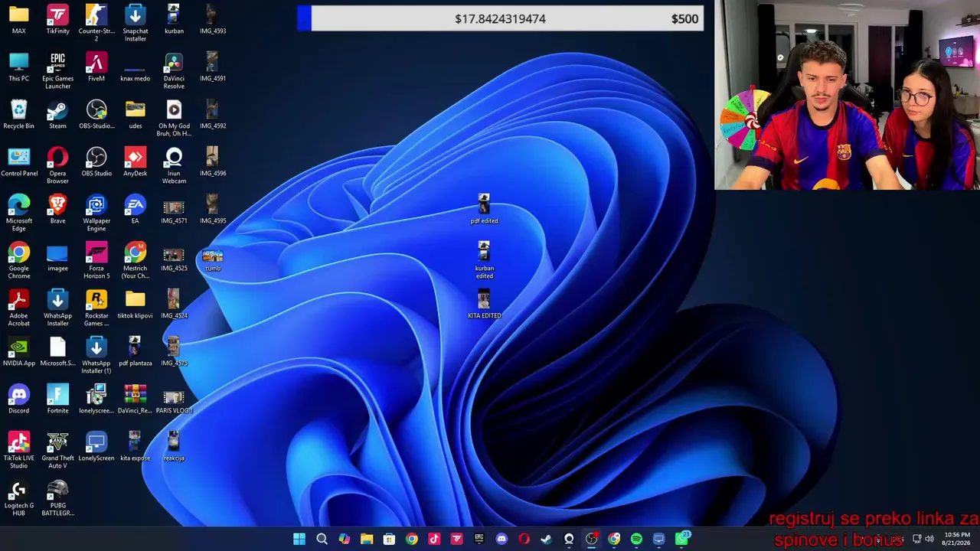Open the TikFinity desktop shortcut

pyautogui.click(x=57, y=20)
